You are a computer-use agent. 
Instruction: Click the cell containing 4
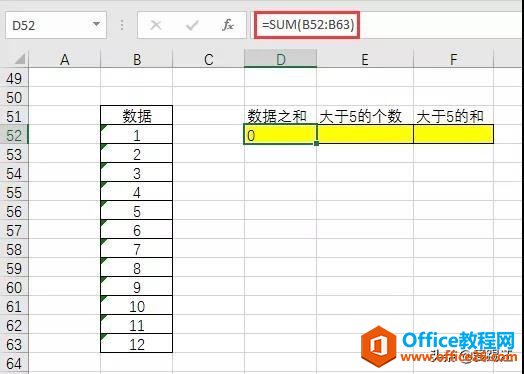click(136, 192)
